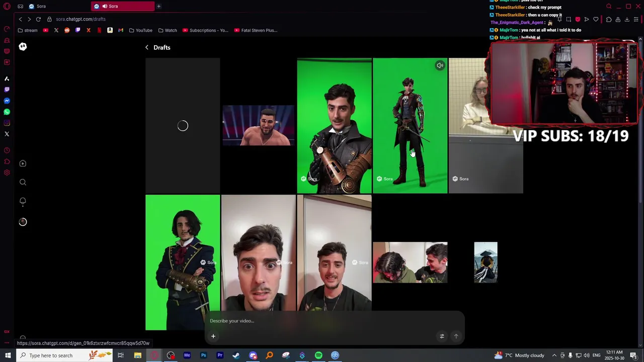Go back with the Drafts back chevron
644x362 pixels.
pos(147,47)
